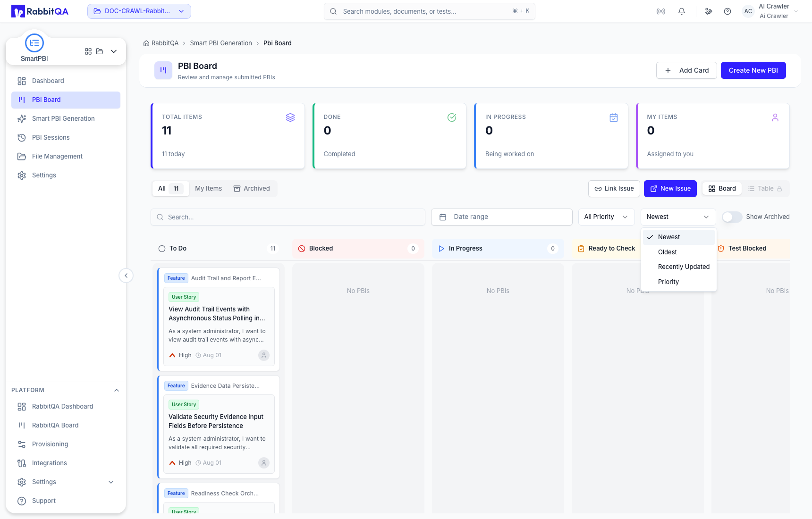Screen dimensions: 812x519
Task: Click assignee avatar on View Audit Trail card
Action: pyautogui.click(x=264, y=355)
